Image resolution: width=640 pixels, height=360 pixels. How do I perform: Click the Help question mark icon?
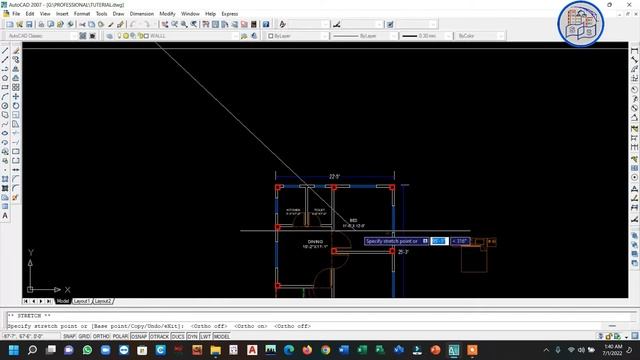[x=266, y=24]
